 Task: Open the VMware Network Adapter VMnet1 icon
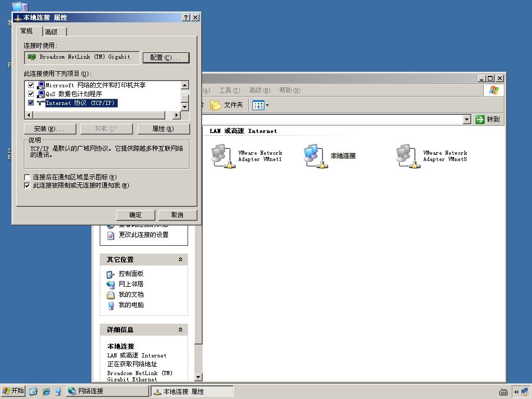click(x=222, y=156)
